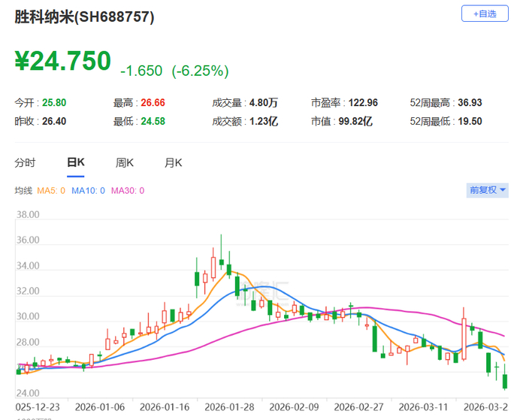Click the 36.00 price axis label
The height and width of the screenshot is (420, 526).
pos(28,240)
